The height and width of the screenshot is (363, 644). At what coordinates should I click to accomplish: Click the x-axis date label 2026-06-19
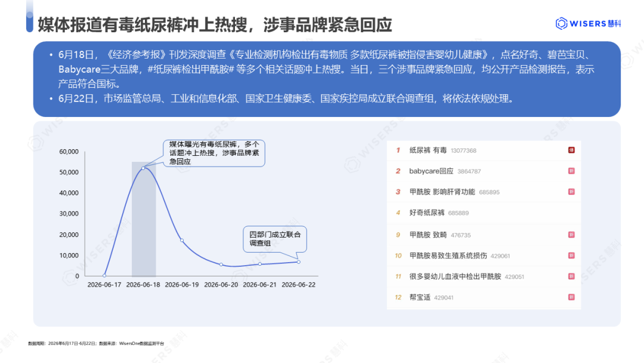click(182, 284)
